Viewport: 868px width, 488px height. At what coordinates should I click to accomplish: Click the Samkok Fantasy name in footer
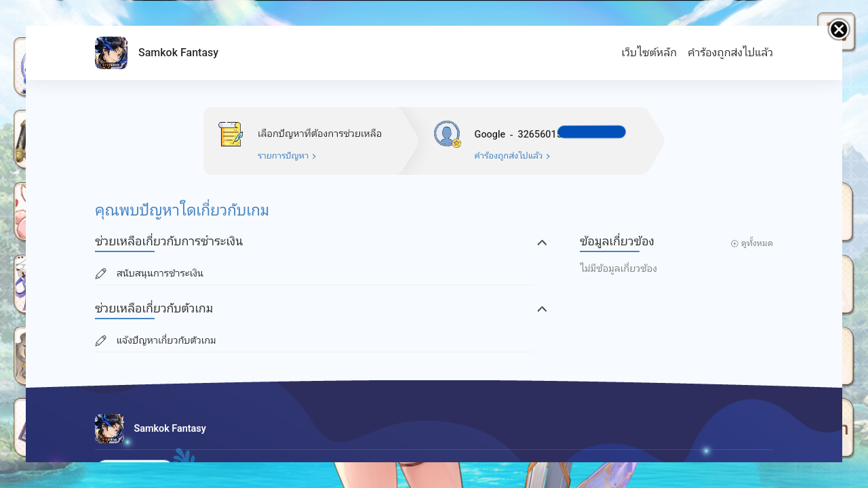[x=170, y=428]
